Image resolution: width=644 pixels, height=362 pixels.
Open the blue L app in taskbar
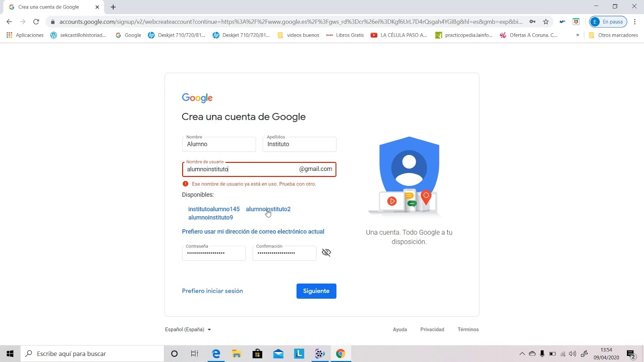299,354
